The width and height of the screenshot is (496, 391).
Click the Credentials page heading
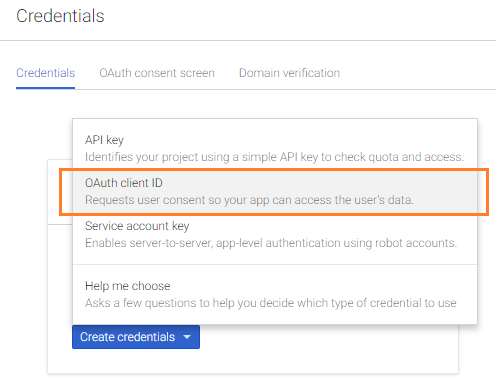point(60,16)
